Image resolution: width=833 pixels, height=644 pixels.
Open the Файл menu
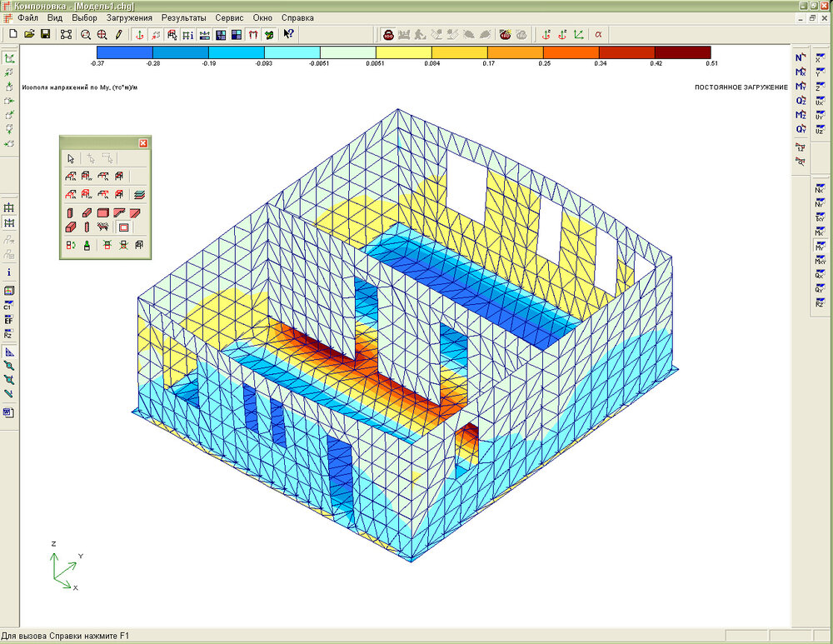click(27, 17)
